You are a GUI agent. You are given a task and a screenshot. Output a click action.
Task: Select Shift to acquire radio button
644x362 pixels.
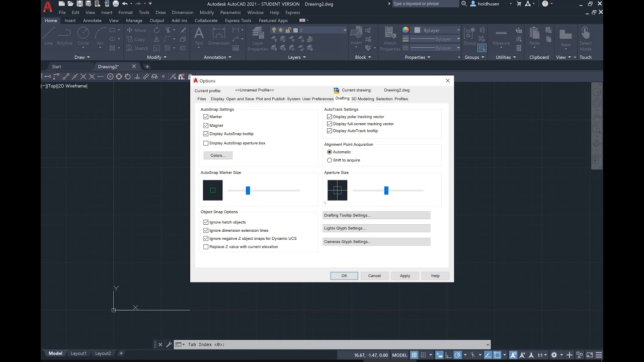tap(330, 160)
